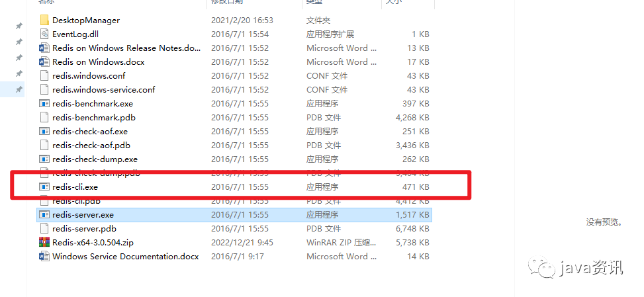This screenshot has height=297, width=644.
Task: Select the file name redis-cli.exe
Action: (x=75, y=187)
